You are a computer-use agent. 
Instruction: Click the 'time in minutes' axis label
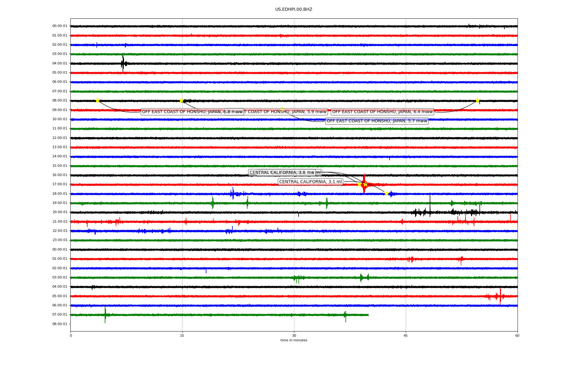(294, 340)
